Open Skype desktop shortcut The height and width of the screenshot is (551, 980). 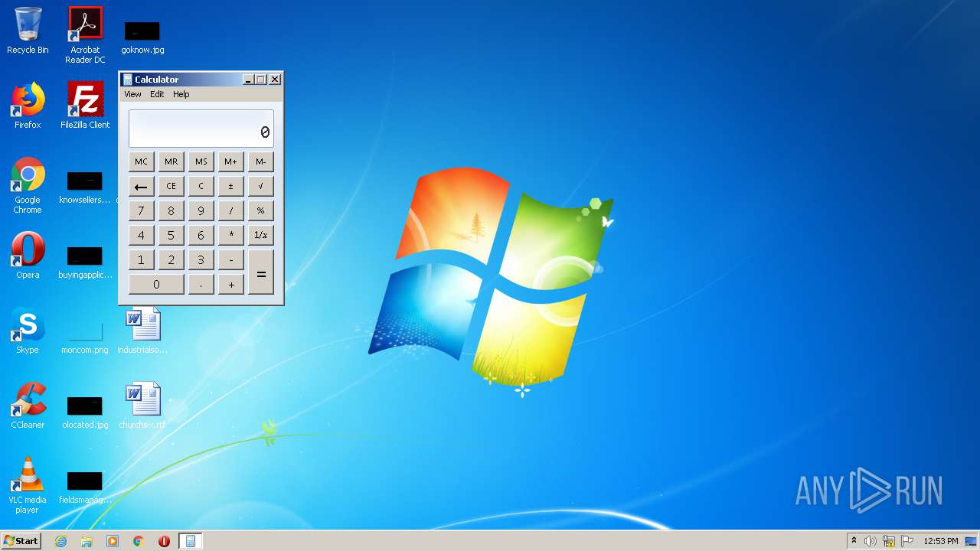28,331
